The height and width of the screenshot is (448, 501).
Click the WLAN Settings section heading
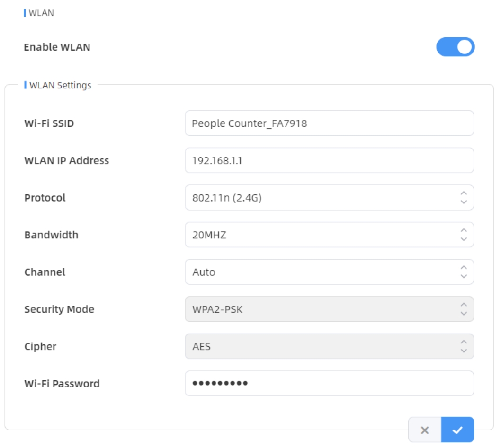pyautogui.click(x=60, y=86)
